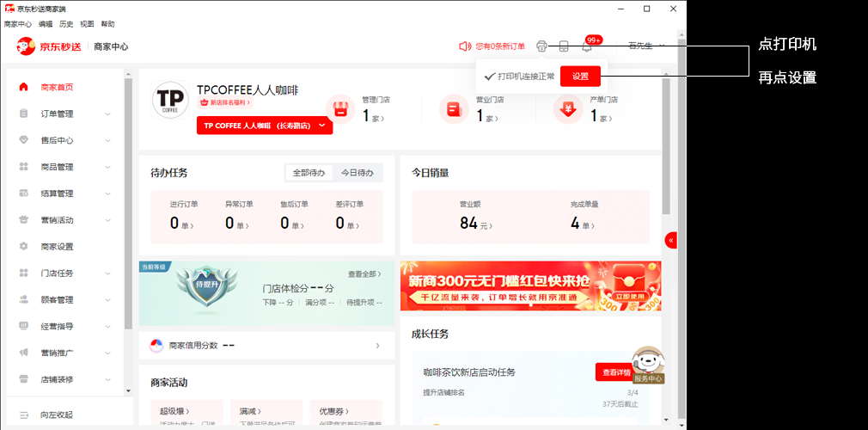Click the 营销活动 gift icon
The image size is (868, 430).
click(23, 220)
